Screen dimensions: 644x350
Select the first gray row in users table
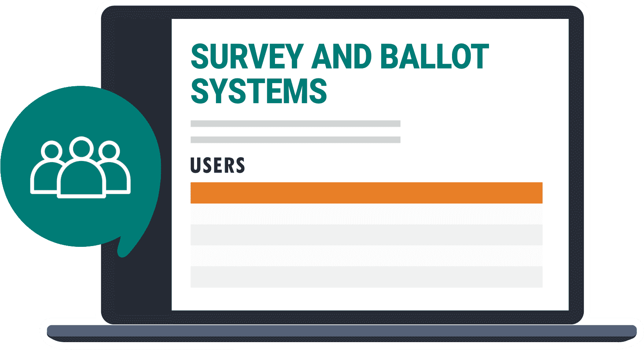366,235
